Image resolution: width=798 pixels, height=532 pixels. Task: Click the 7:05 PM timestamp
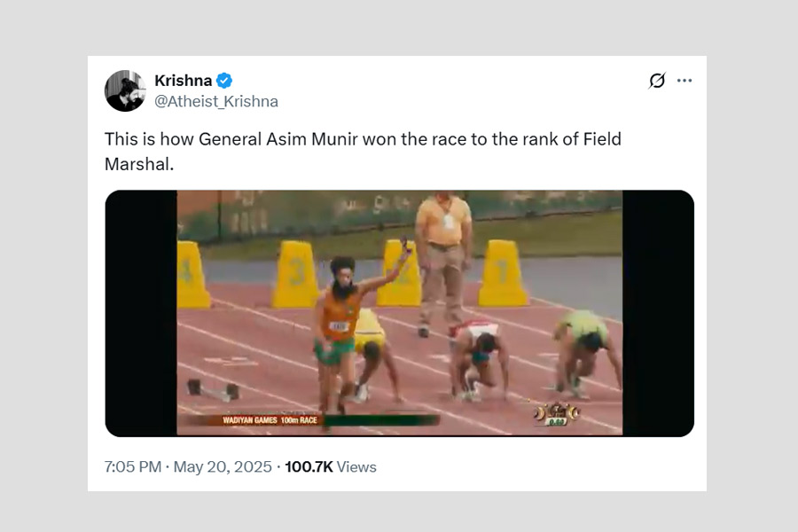point(132,466)
